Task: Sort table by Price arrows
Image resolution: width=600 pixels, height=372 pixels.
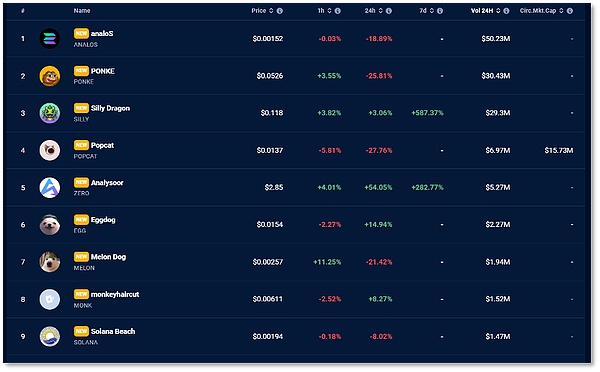Action: tap(271, 11)
